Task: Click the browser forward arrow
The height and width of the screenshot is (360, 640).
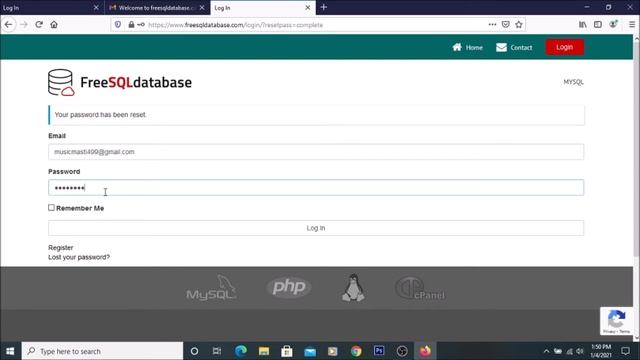Action: 24,24
